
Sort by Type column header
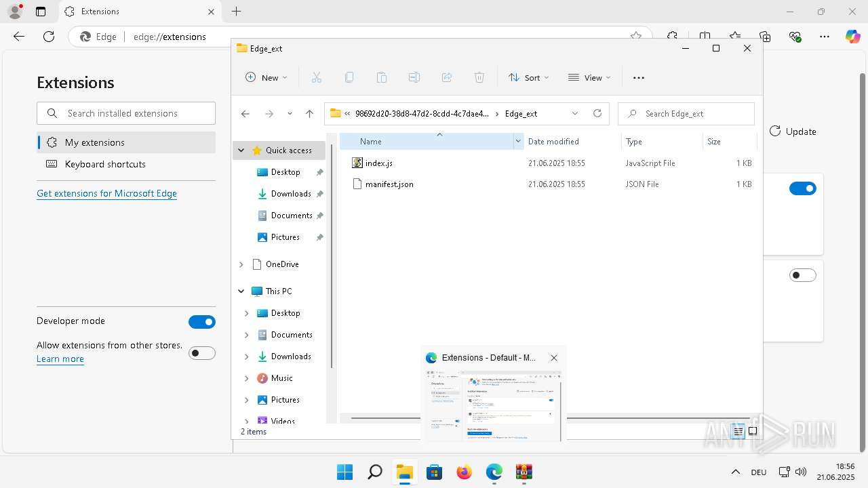pos(662,141)
